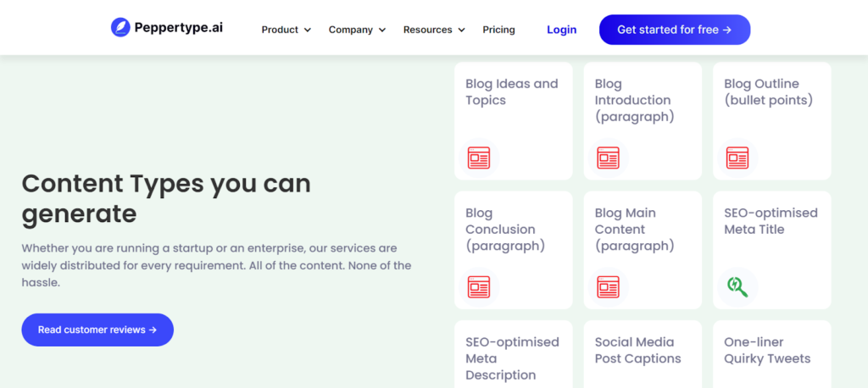Click the newspaper icon under Blog Ideas and Topics
The image size is (868, 388).
coord(479,158)
